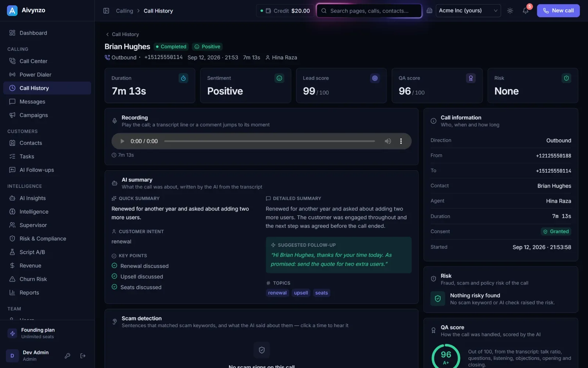588x368 pixels.
Task: Click the phone number +15125550114 in header
Action: tap(164, 57)
